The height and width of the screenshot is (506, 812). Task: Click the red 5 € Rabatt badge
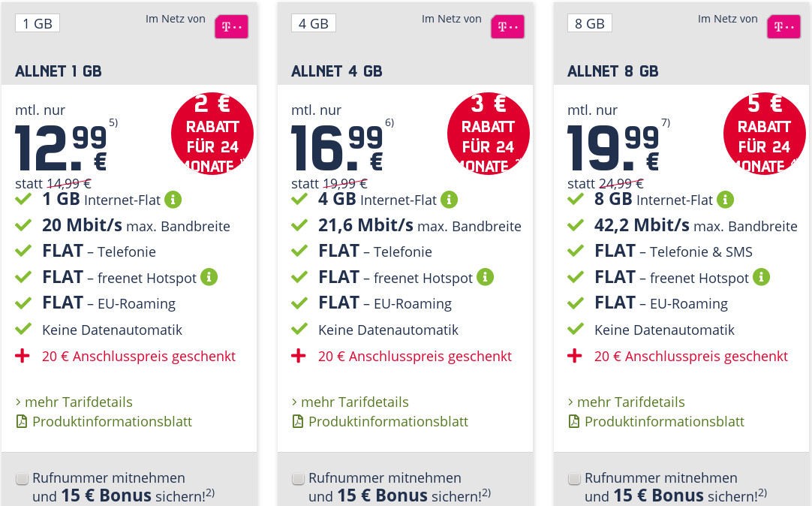(764, 134)
